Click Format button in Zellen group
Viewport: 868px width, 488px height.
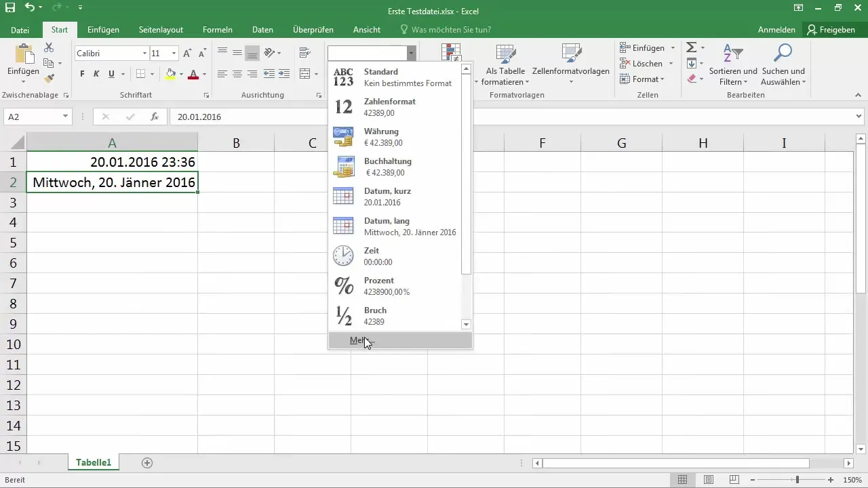click(643, 79)
